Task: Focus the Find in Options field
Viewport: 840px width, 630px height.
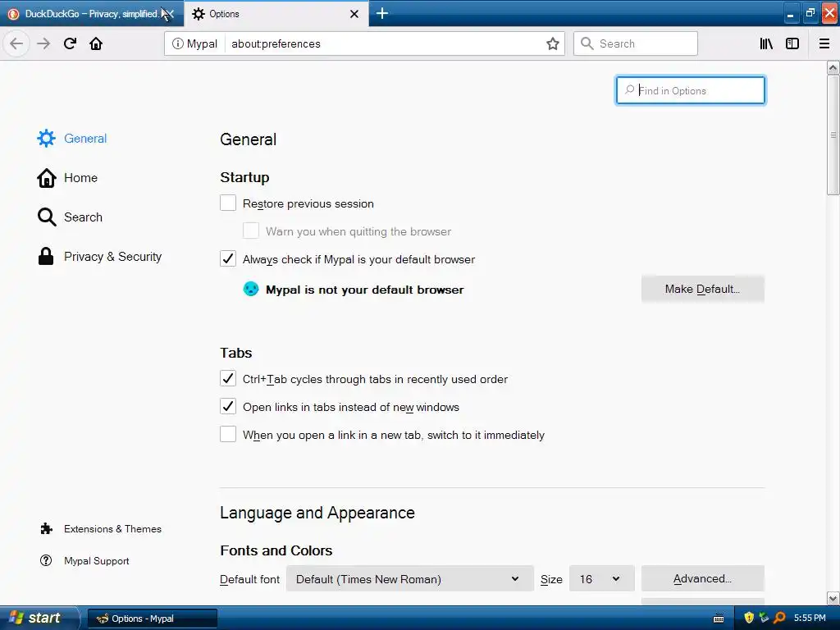Action: (691, 90)
